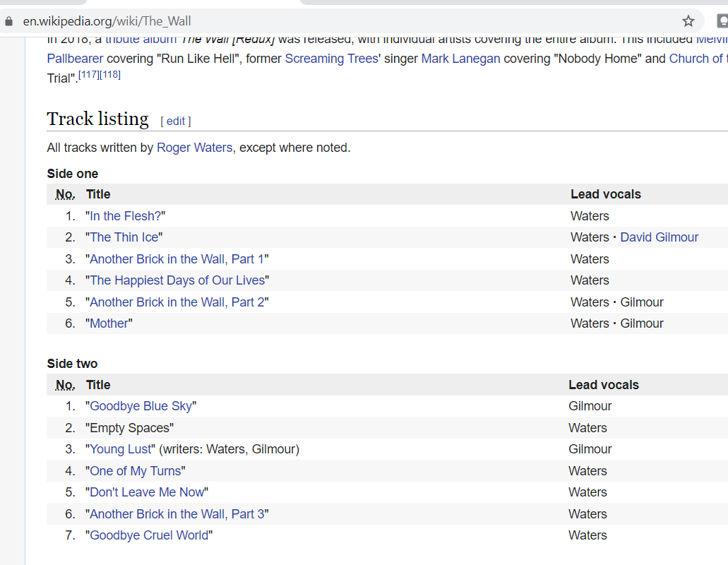728x565 pixels.
Task: Open citation reference 117
Action: point(89,74)
